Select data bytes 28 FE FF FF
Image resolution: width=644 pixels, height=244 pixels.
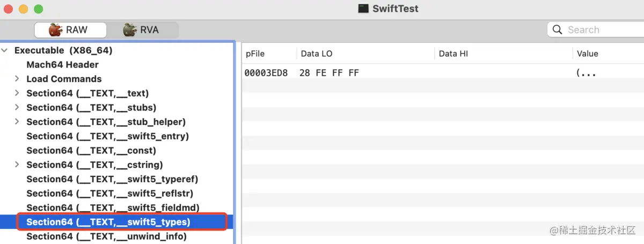329,73
